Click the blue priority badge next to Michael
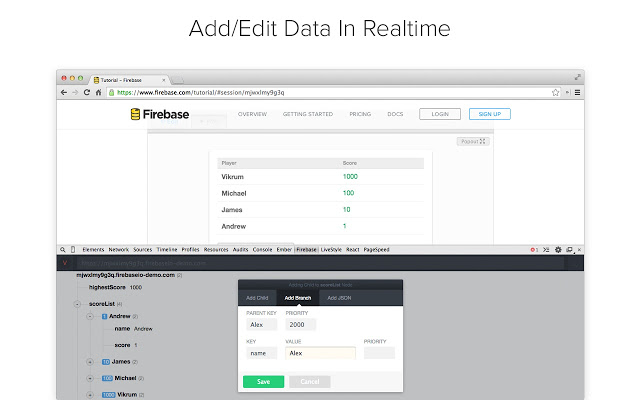The width and height of the screenshot is (640, 400). pyautogui.click(x=107, y=378)
